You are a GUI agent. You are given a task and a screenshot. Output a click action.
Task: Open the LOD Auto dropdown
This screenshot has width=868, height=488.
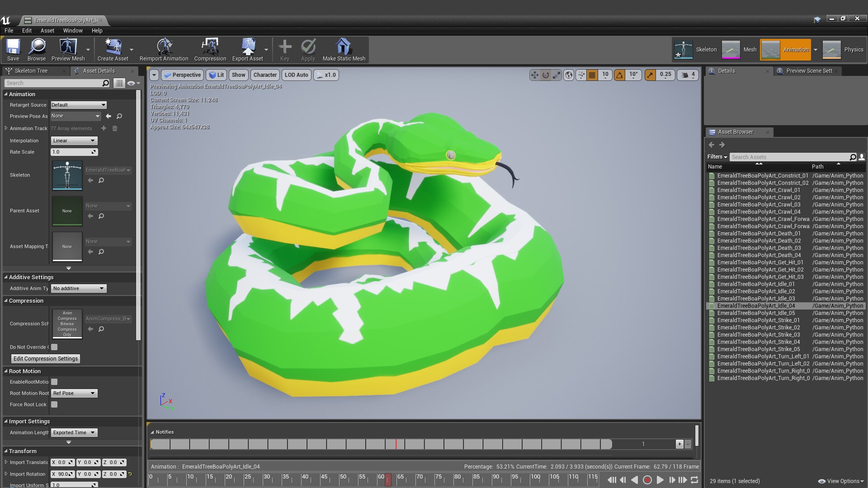pyautogui.click(x=296, y=75)
